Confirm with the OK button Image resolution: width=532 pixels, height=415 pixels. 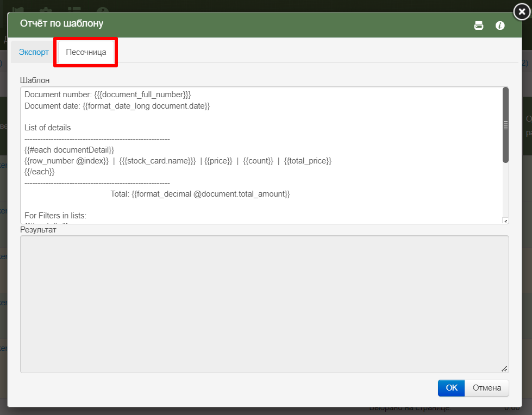(451, 388)
